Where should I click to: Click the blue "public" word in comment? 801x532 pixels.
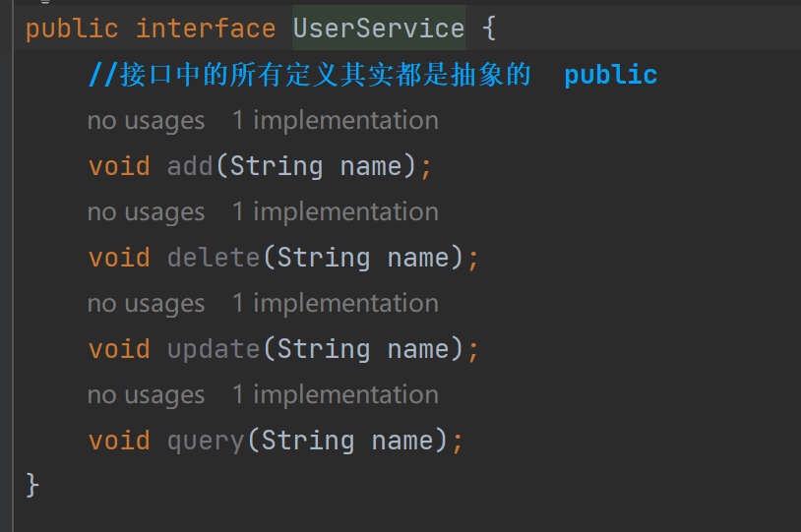click(x=610, y=75)
